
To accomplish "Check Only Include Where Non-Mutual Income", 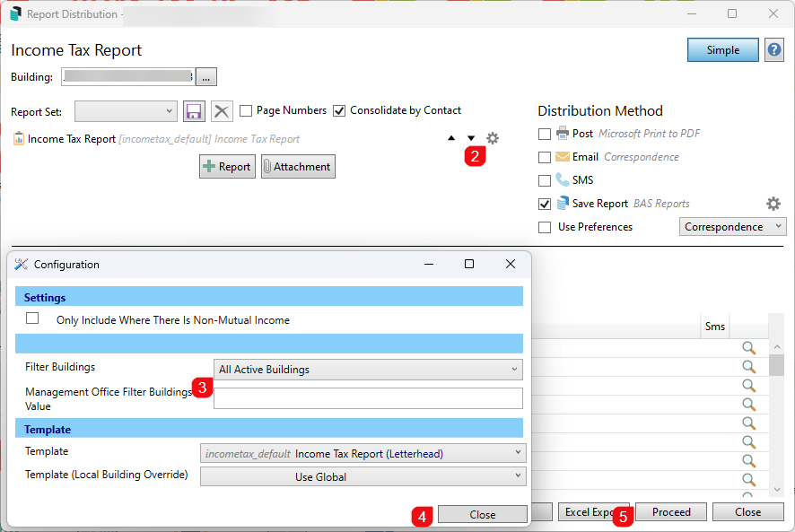I will tap(32, 318).
